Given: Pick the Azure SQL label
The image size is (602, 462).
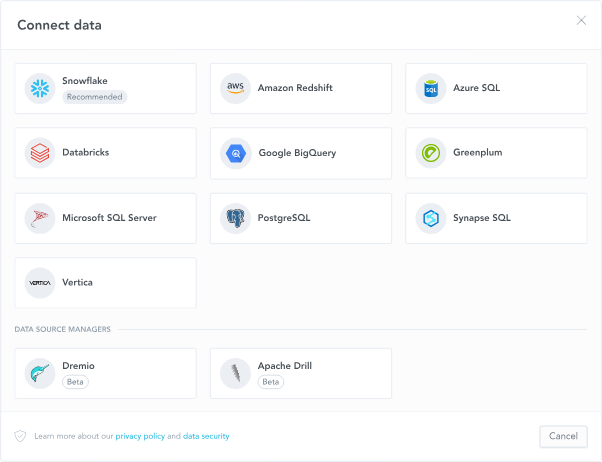Looking at the screenshot, I should pos(476,88).
